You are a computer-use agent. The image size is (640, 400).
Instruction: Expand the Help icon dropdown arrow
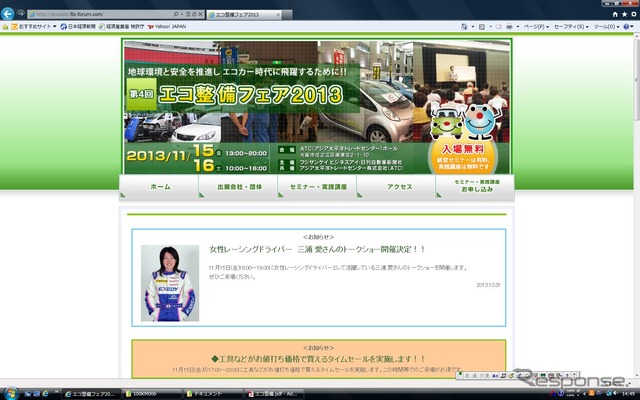(x=633, y=27)
